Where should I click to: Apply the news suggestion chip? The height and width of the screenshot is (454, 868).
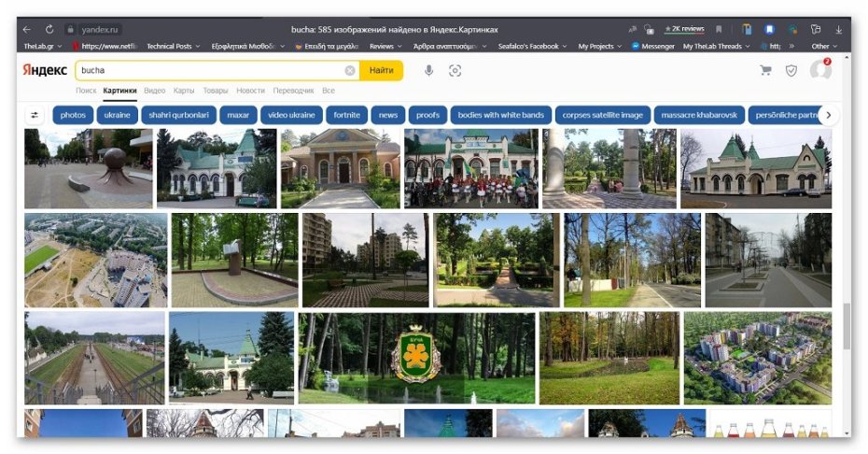[x=388, y=115]
